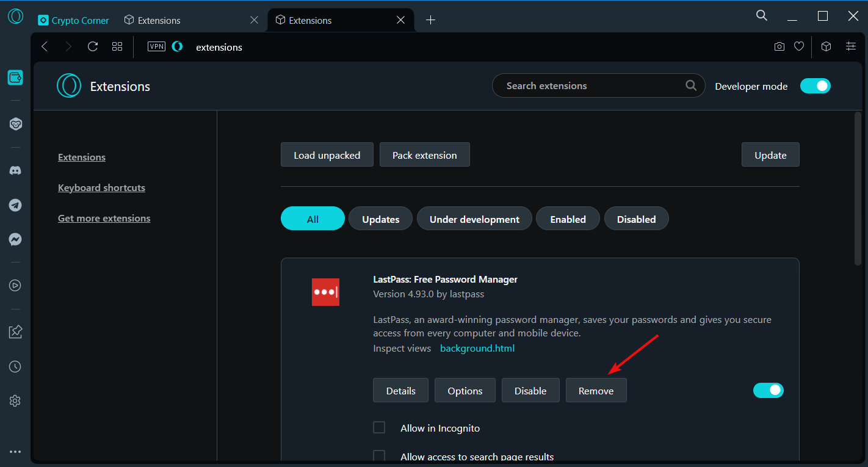Open a new tab with the plus button

(x=430, y=20)
